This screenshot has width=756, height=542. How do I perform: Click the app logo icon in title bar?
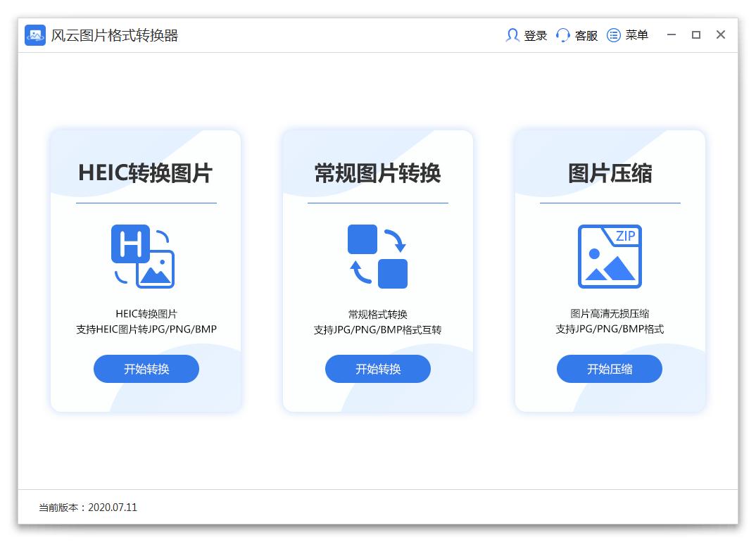pyautogui.click(x=34, y=35)
